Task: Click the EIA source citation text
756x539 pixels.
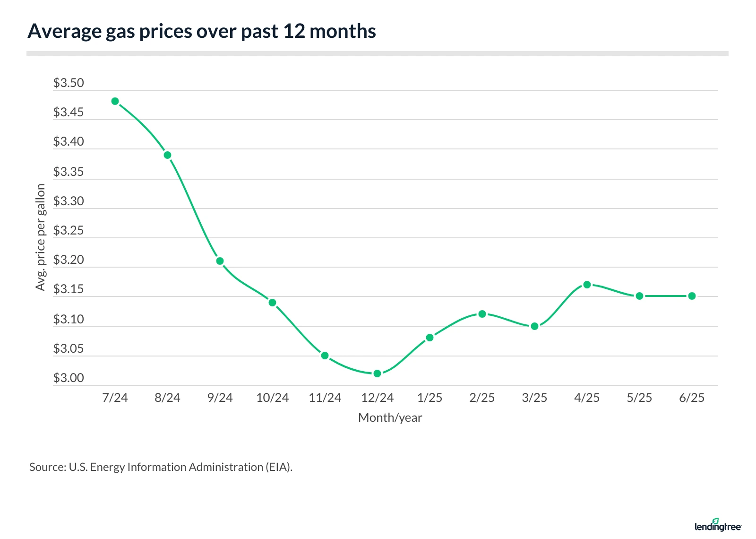Action: click(161, 467)
